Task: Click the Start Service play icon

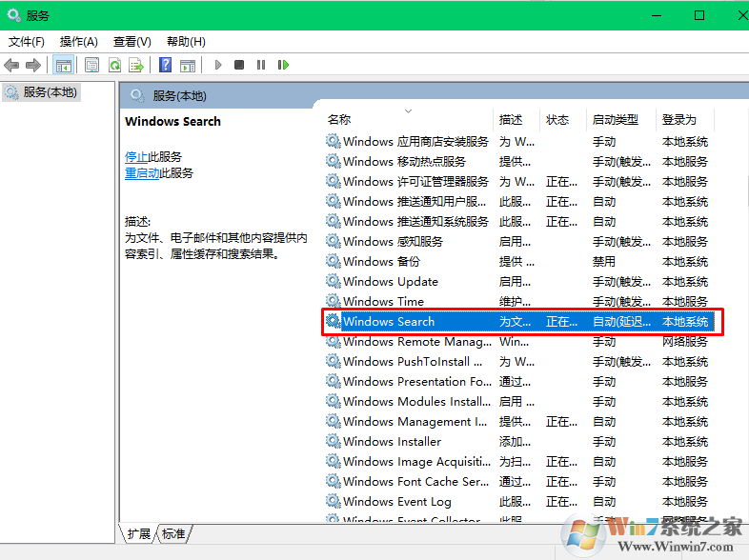Action: [218, 65]
